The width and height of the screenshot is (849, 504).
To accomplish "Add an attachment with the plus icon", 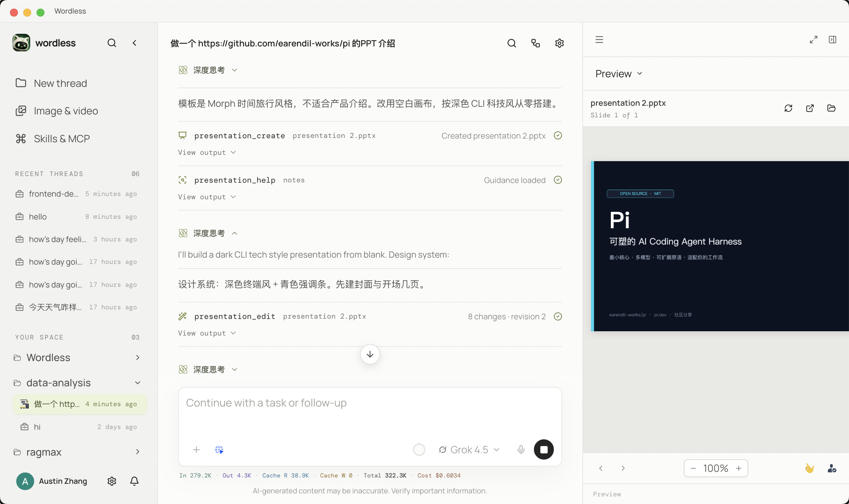I will point(196,450).
